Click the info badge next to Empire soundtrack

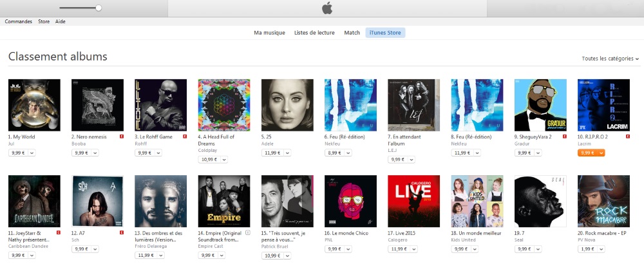click(248, 232)
